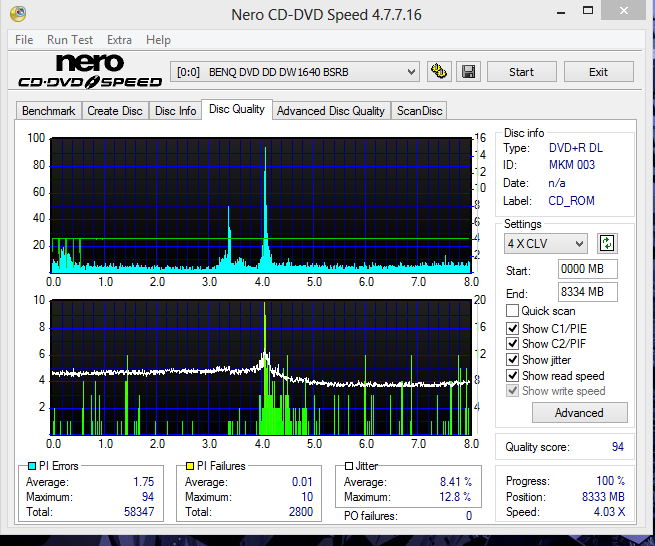The height and width of the screenshot is (546, 655).
Task: Maximize the Nero CD-DVD Speed window
Action: coord(588,11)
